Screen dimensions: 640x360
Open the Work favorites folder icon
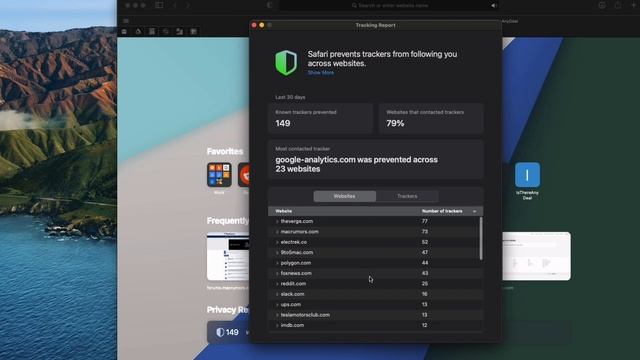219,175
